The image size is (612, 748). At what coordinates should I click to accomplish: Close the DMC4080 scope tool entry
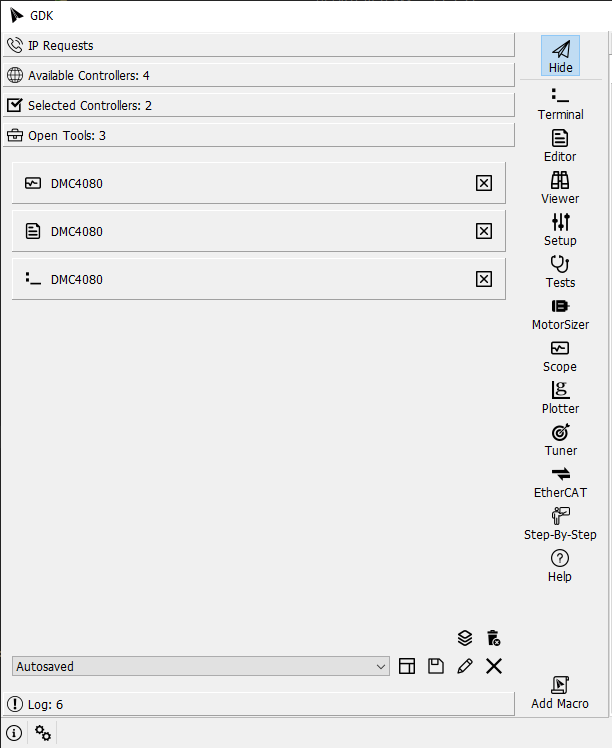[x=484, y=183]
